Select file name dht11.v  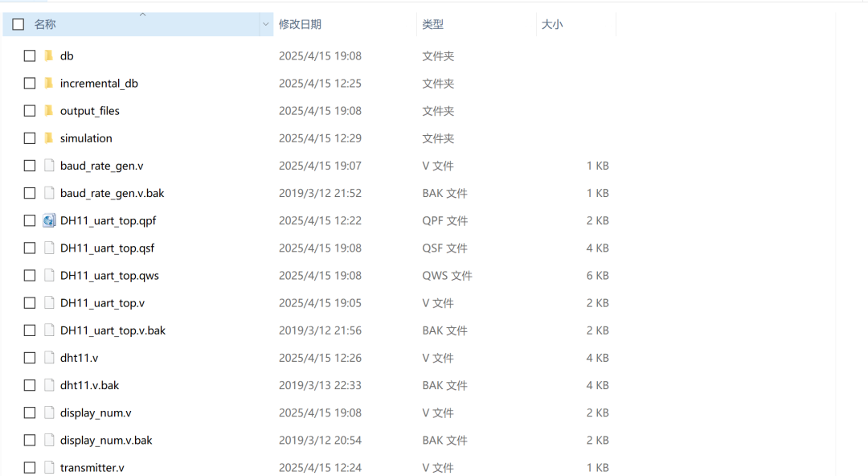[79, 358]
